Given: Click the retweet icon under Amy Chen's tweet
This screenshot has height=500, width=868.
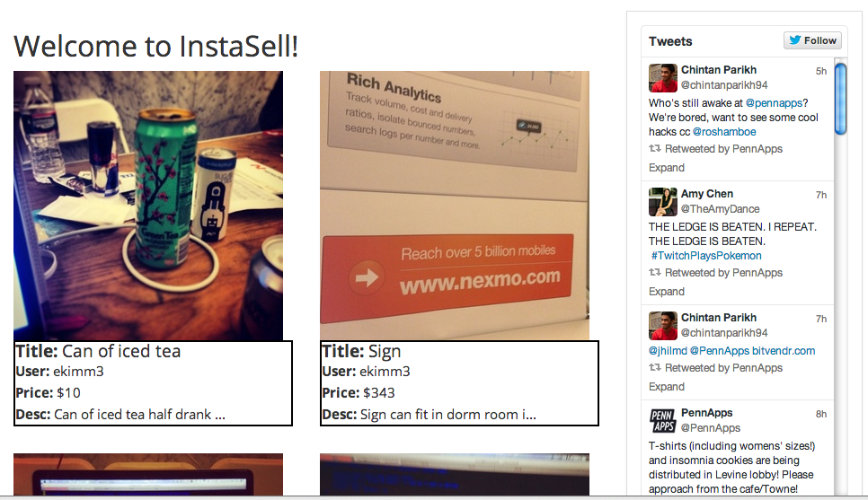Looking at the screenshot, I should [x=655, y=272].
